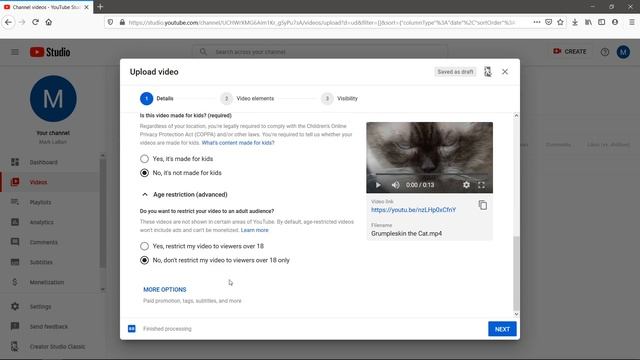
Task: Click the Monetization dollar icon
Action: coord(15,282)
